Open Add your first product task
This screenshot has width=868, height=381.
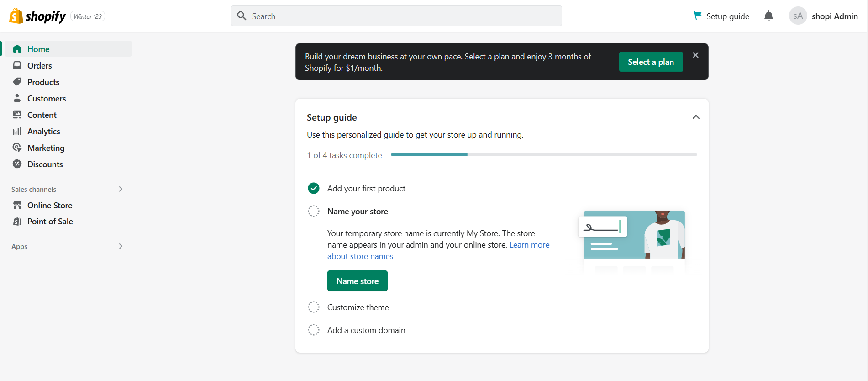tap(366, 188)
